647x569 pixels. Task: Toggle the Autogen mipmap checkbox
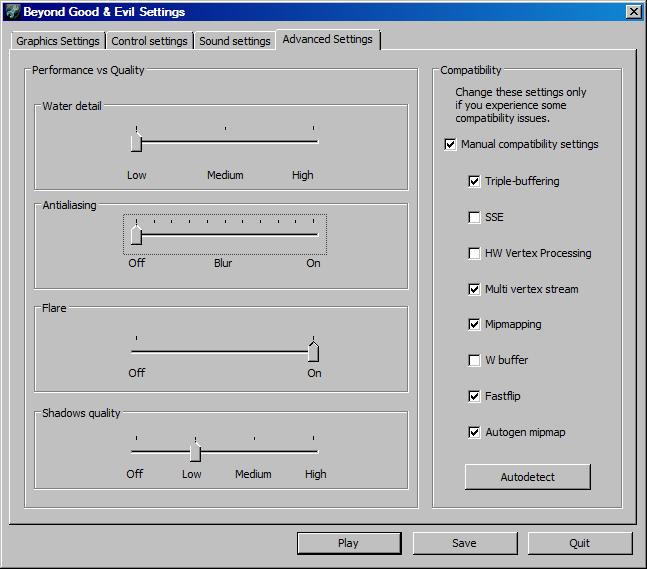pyautogui.click(x=474, y=432)
